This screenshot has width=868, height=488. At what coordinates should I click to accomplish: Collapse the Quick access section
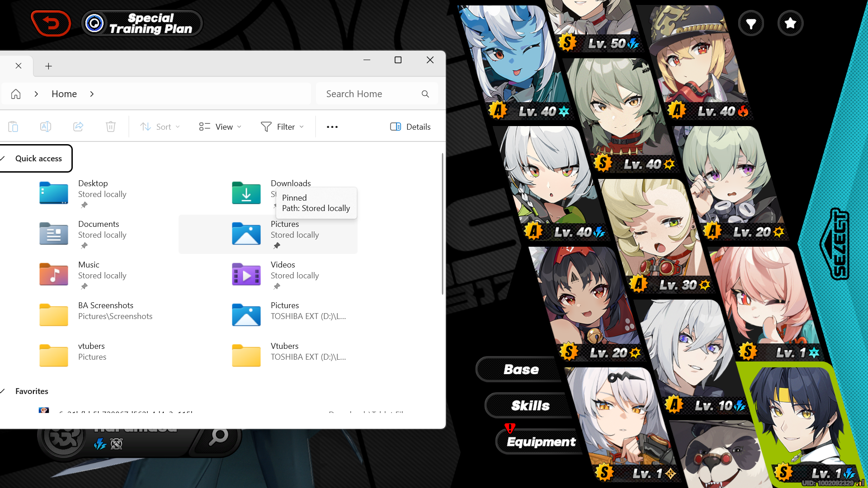click(x=3, y=159)
